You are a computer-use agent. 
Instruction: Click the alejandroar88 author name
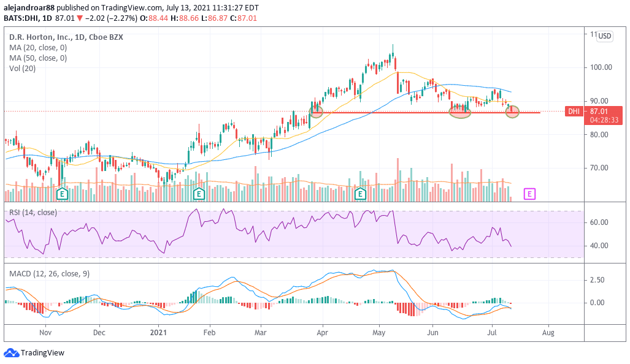(29, 7)
